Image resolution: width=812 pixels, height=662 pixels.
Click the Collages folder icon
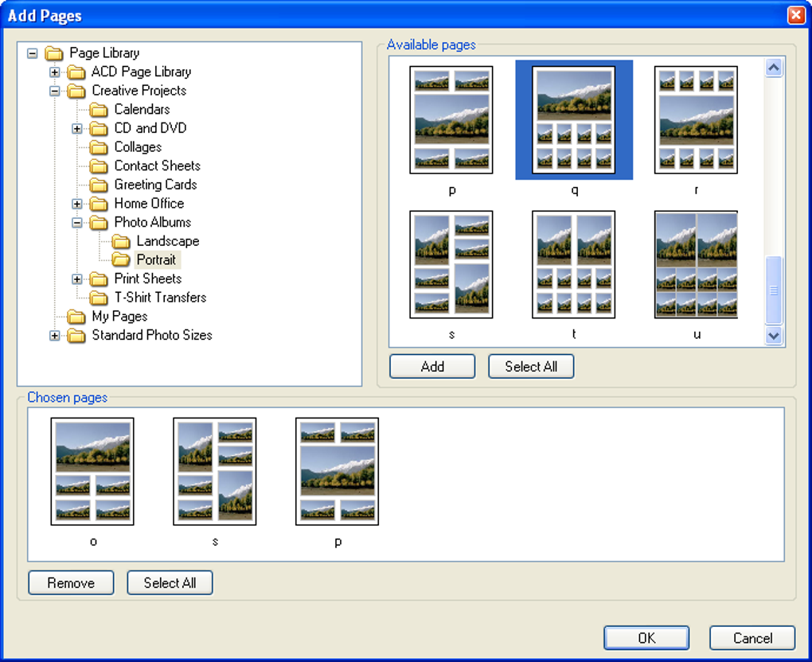point(99,147)
